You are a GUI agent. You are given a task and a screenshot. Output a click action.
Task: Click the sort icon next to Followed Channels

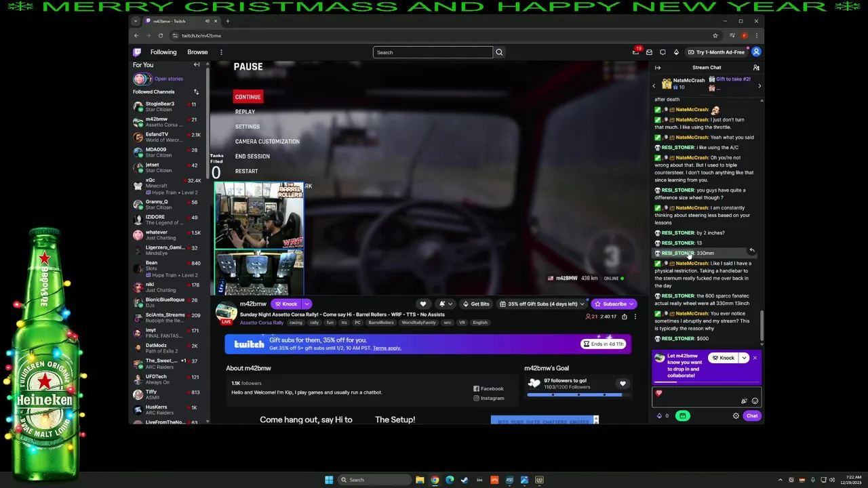(196, 92)
